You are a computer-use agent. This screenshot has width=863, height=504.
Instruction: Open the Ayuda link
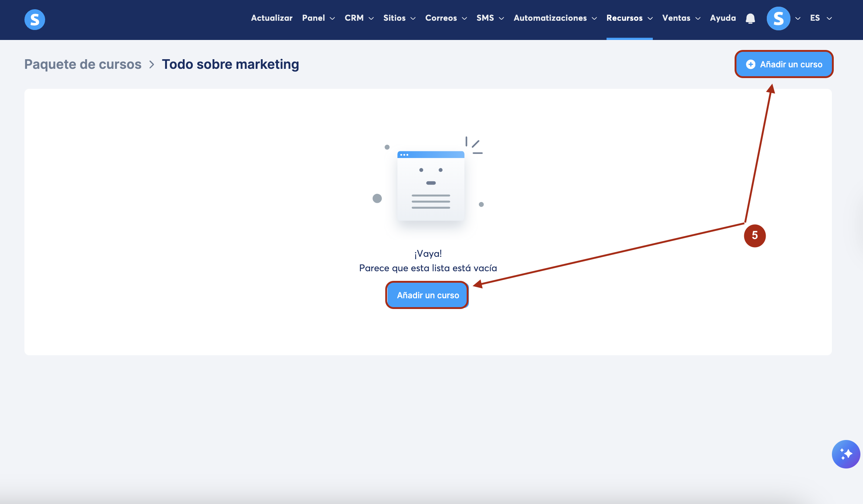click(x=723, y=18)
